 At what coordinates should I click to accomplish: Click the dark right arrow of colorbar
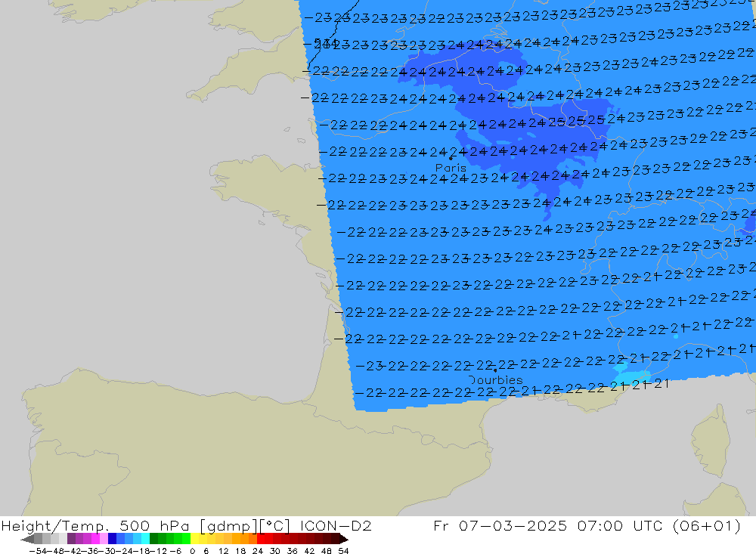pyautogui.click(x=342, y=539)
